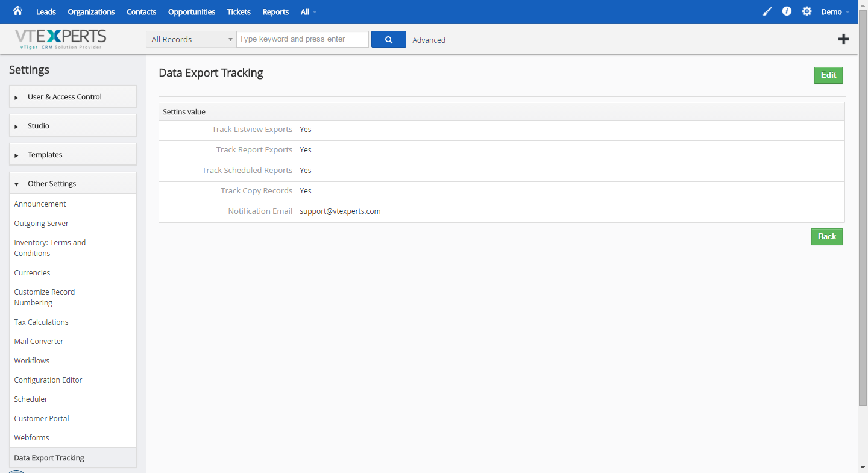Click the Data Export Tracking heading
Screen dimensions: 868x473
click(x=211, y=73)
